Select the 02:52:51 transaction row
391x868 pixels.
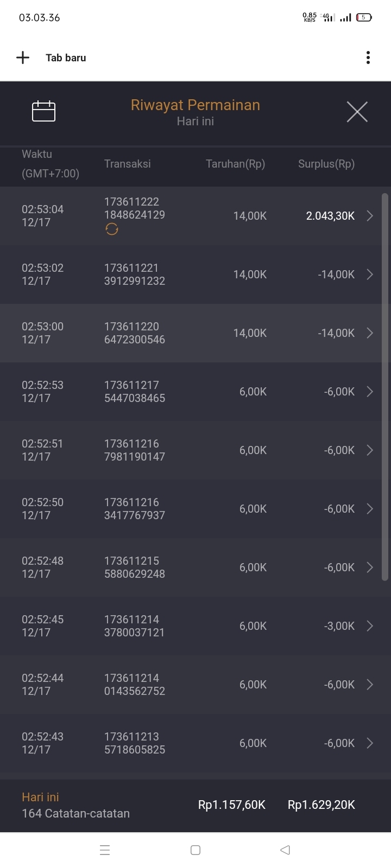pos(190,450)
